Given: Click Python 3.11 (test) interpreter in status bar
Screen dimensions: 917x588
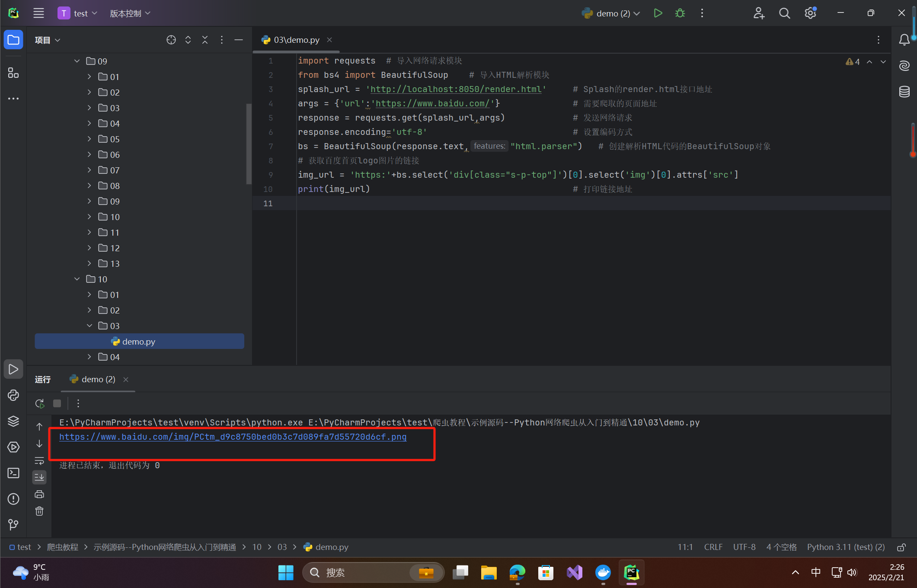Looking at the screenshot, I should (846, 547).
